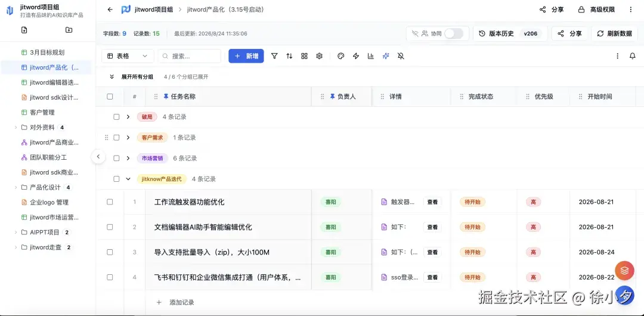Click 查看 in the 触发器 row
This screenshot has width=644, height=316.
pos(432,202)
